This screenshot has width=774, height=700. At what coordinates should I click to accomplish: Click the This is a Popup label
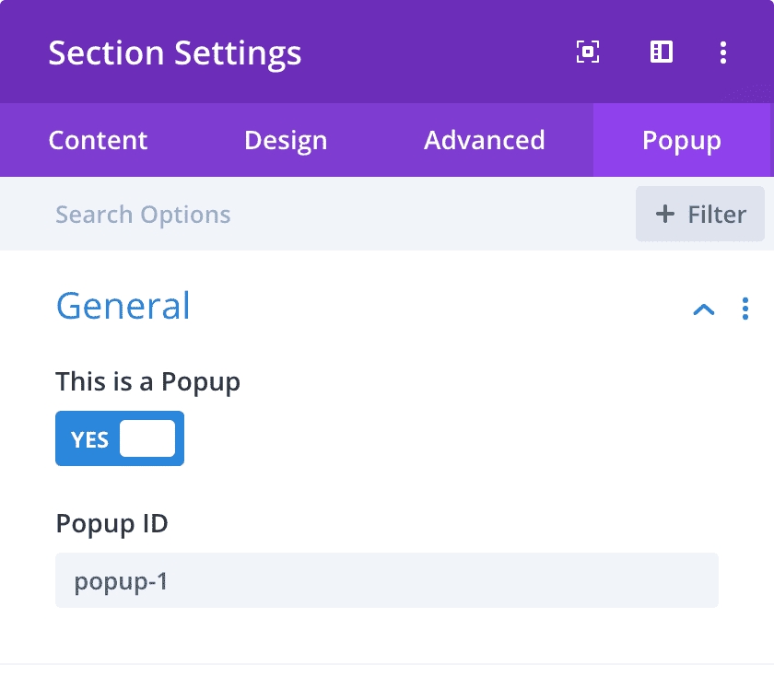[147, 381]
